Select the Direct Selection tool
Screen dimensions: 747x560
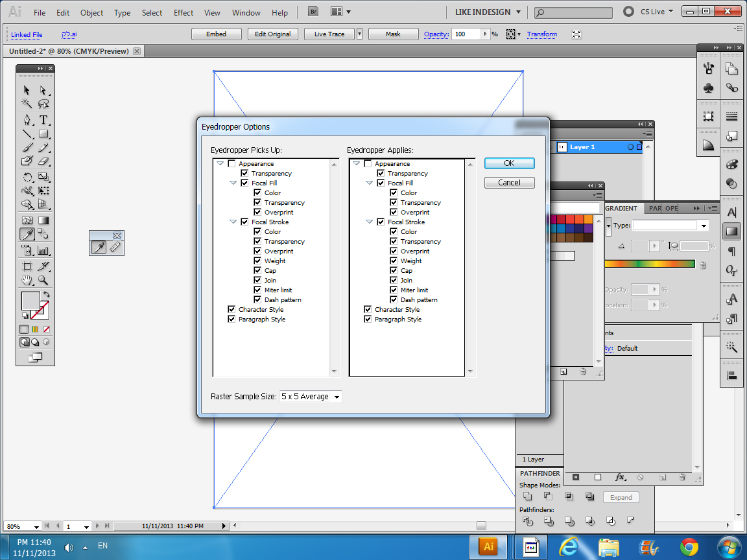(43, 90)
